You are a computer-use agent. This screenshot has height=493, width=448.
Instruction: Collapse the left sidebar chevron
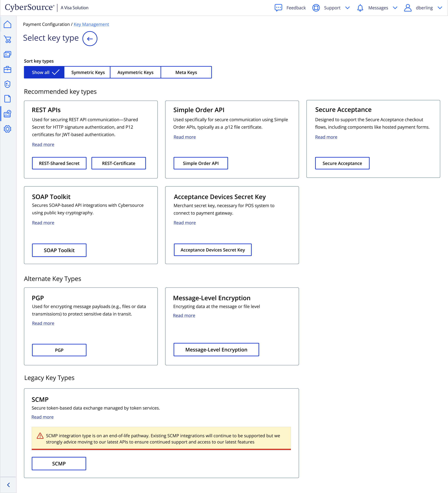[8, 485]
